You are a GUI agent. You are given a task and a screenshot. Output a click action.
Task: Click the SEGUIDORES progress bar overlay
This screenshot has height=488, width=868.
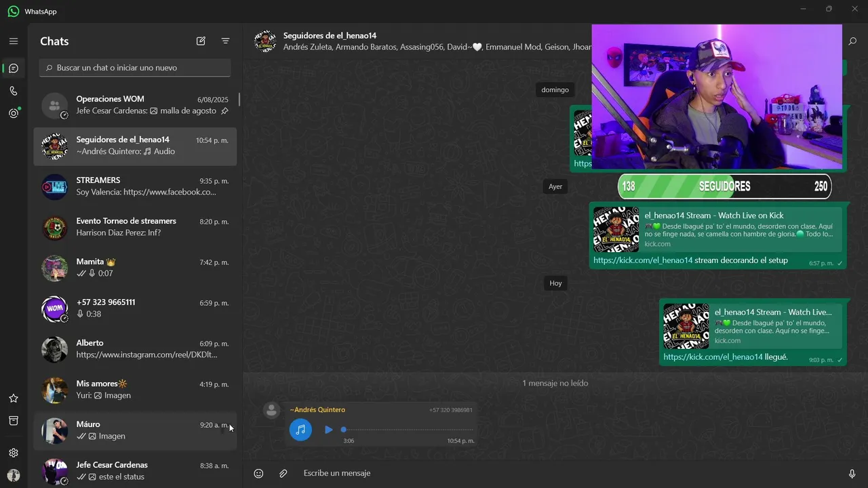pyautogui.click(x=724, y=186)
